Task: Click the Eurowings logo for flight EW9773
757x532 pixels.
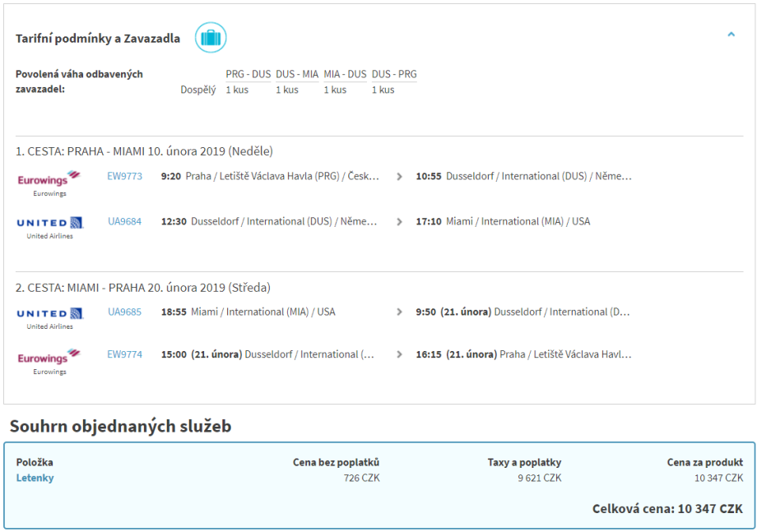Action: click(x=49, y=178)
